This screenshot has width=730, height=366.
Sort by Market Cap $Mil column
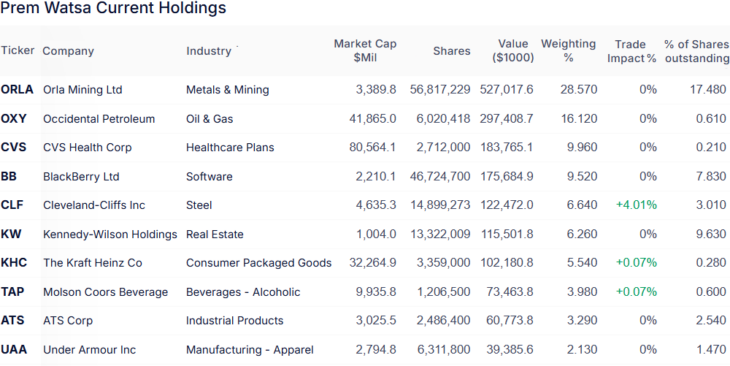point(365,51)
